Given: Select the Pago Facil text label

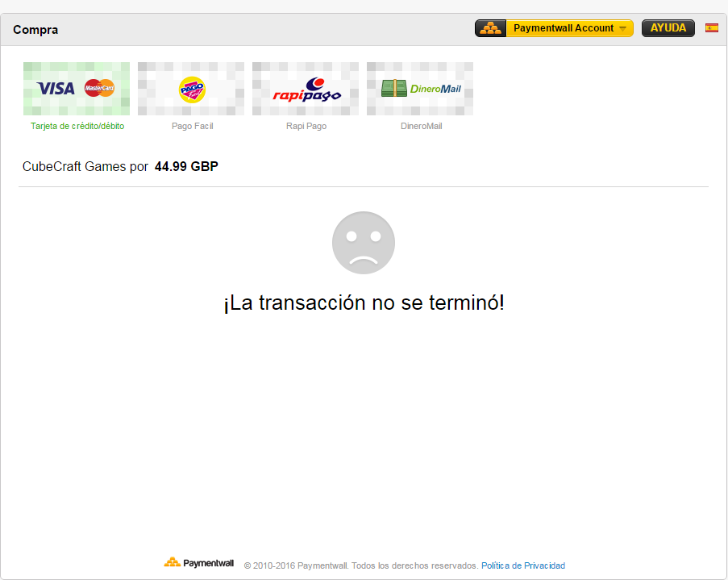Looking at the screenshot, I should tap(192, 126).
